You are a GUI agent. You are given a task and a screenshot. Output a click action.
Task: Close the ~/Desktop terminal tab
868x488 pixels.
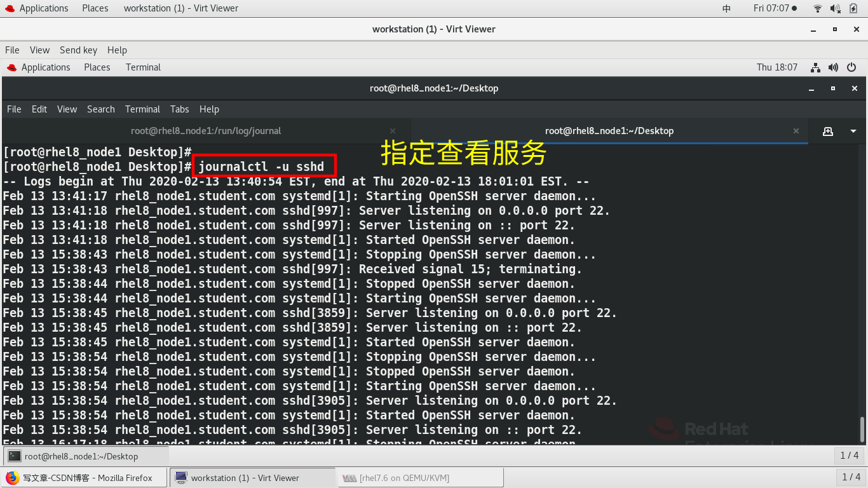click(796, 131)
